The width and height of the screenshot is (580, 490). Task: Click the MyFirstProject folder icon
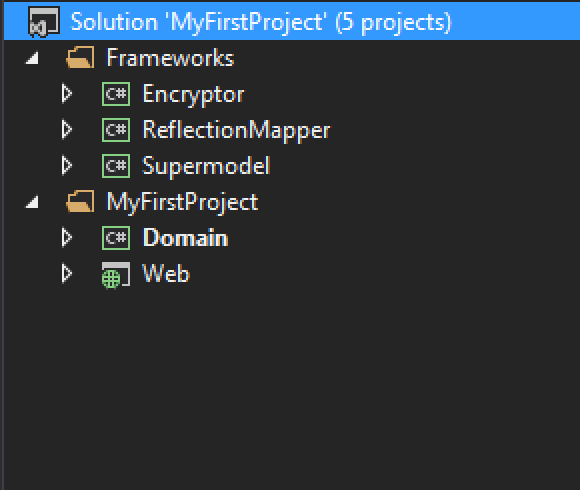click(x=80, y=202)
